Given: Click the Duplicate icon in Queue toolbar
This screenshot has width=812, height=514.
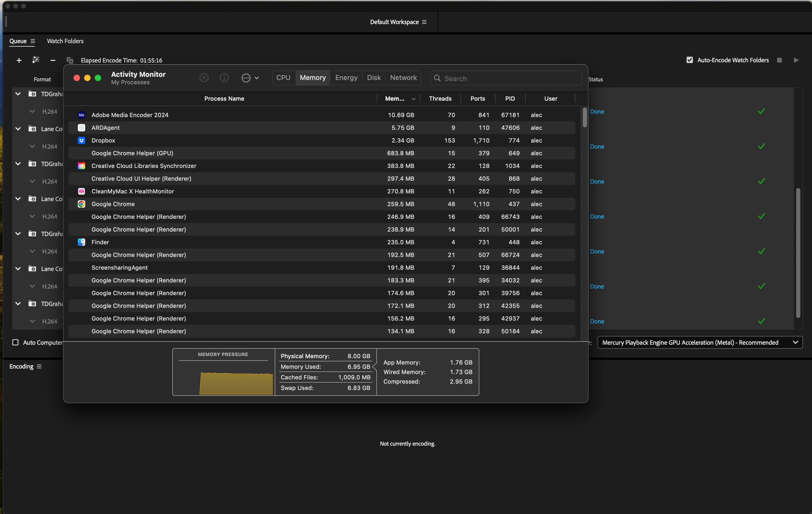Looking at the screenshot, I should [x=70, y=60].
